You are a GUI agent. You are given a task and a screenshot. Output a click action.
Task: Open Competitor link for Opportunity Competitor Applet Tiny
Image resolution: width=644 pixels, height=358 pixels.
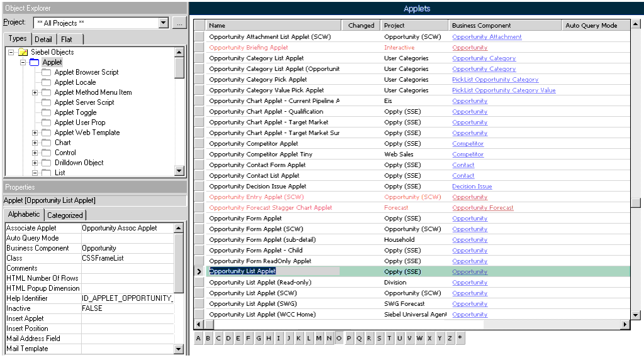tap(468, 154)
